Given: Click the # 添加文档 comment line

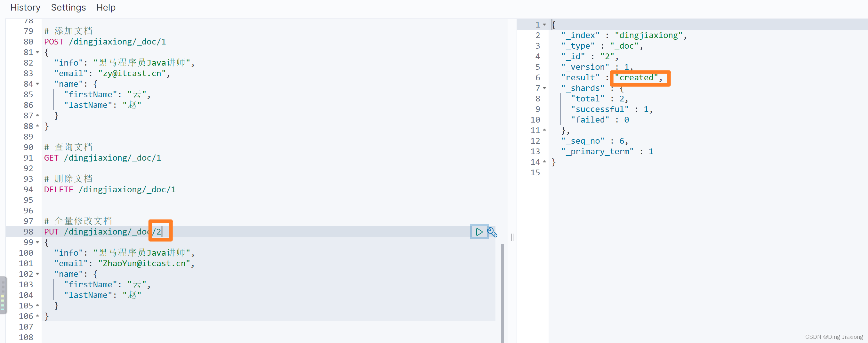Looking at the screenshot, I should (x=68, y=31).
